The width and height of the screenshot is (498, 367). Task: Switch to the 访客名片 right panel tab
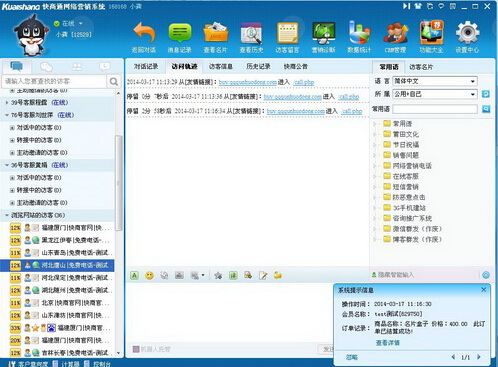click(421, 67)
